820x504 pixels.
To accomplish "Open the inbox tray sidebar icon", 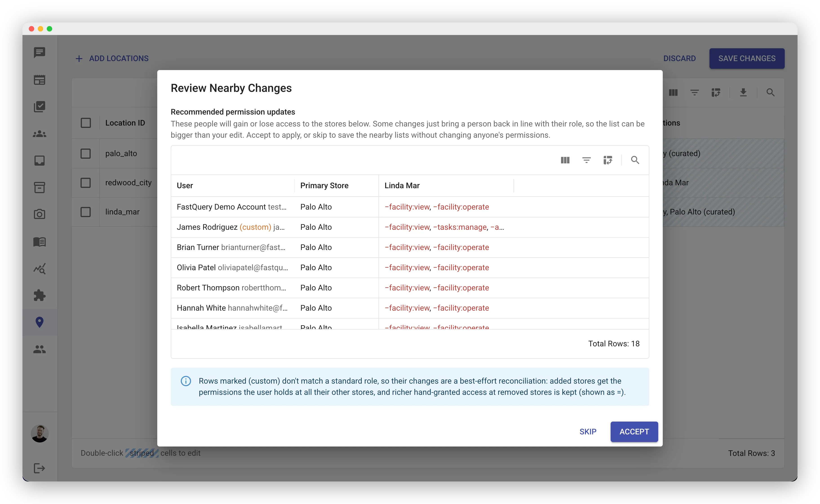I will (x=39, y=161).
